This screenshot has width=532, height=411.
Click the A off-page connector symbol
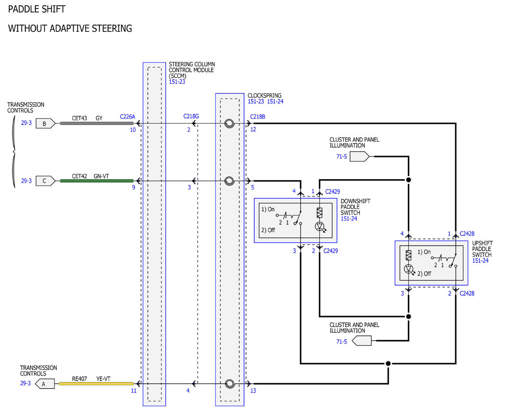click(44, 384)
